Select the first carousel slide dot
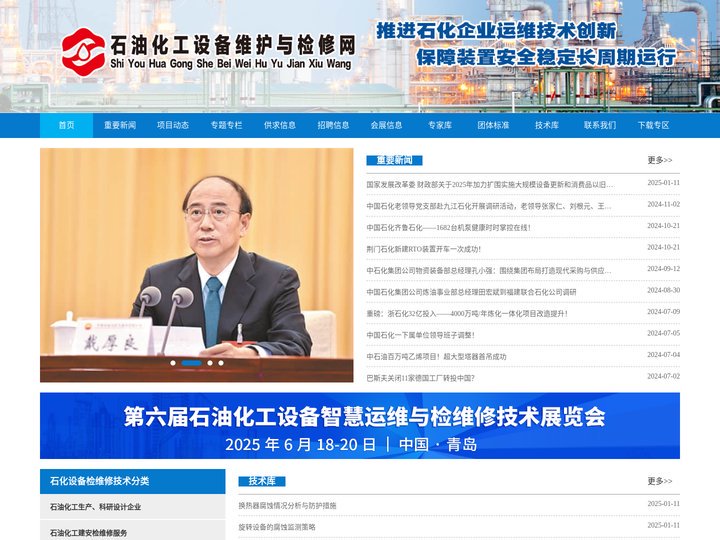This screenshot has height=540, width=720. 173,363
